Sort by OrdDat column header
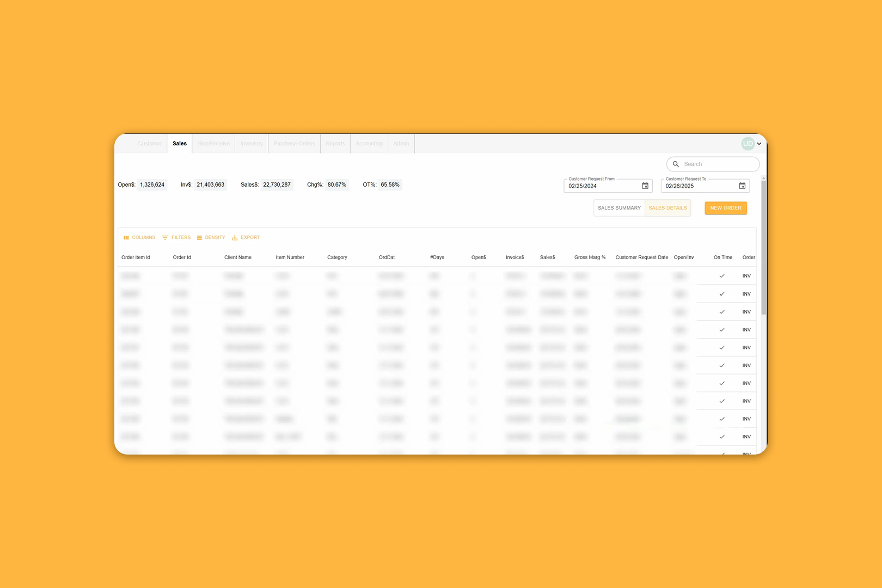The image size is (882, 588). [x=387, y=258]
